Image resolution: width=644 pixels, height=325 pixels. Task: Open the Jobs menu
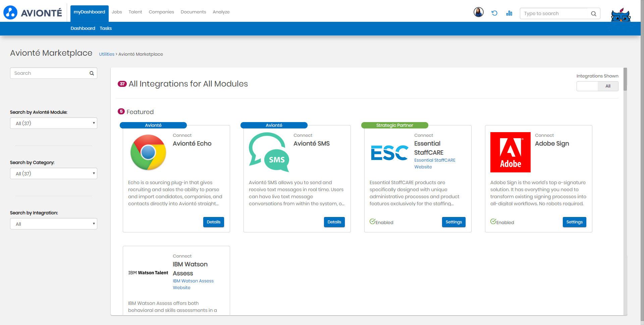point(117,12)
